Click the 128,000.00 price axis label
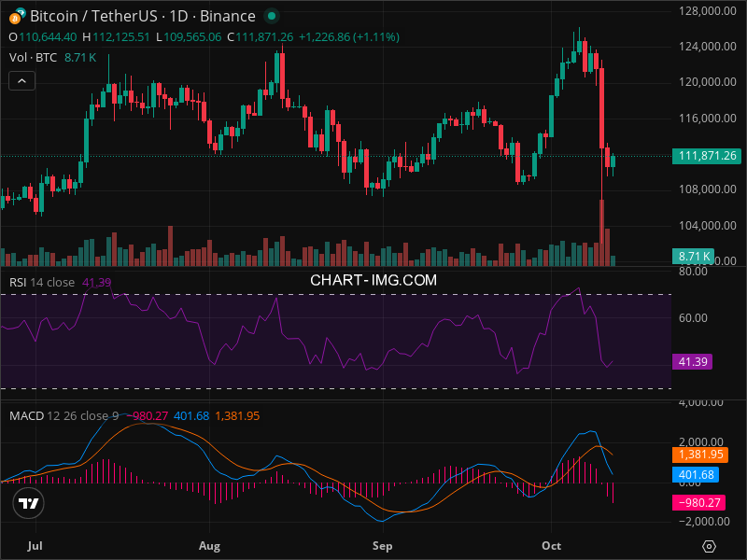This screenshot has width=747, height=560. point(701,11)
